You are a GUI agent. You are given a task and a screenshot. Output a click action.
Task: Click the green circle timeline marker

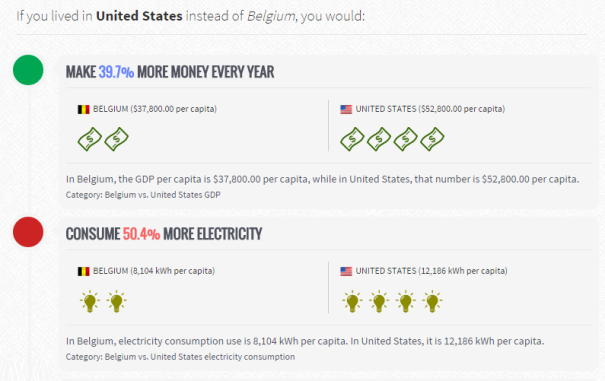[28, 70]
